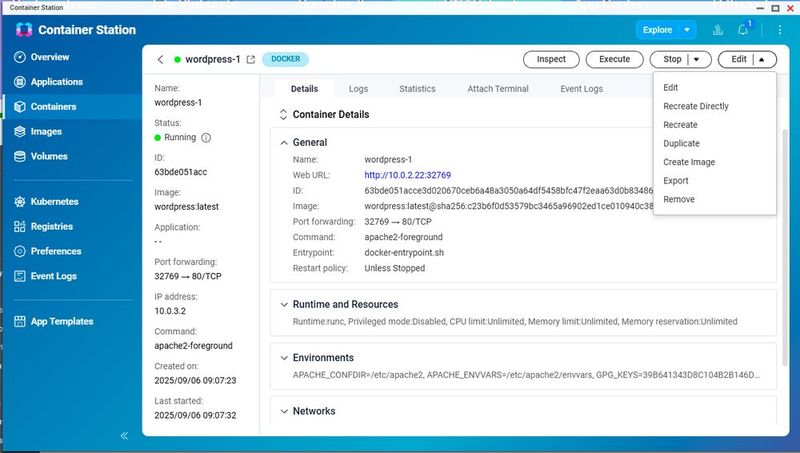Click the Edit button

(738, 60)
